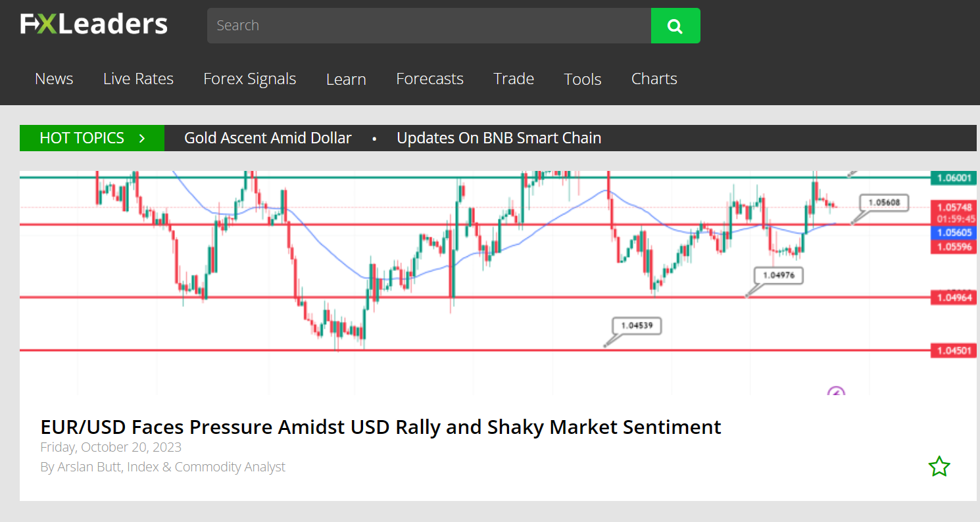Viewport: 980px width, 522px height.
Task: Open the Gold Ascent Amid Dollar headline
Action: (x=268, y=138)
